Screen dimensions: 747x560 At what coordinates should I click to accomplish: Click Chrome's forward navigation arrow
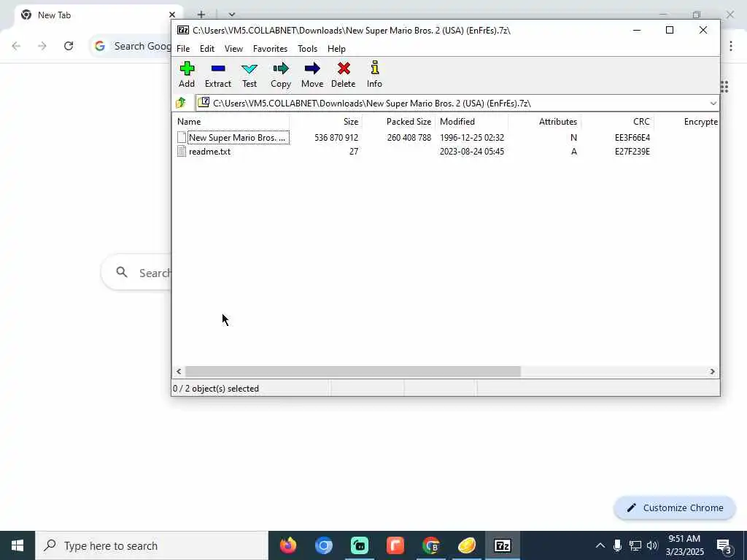42,46
